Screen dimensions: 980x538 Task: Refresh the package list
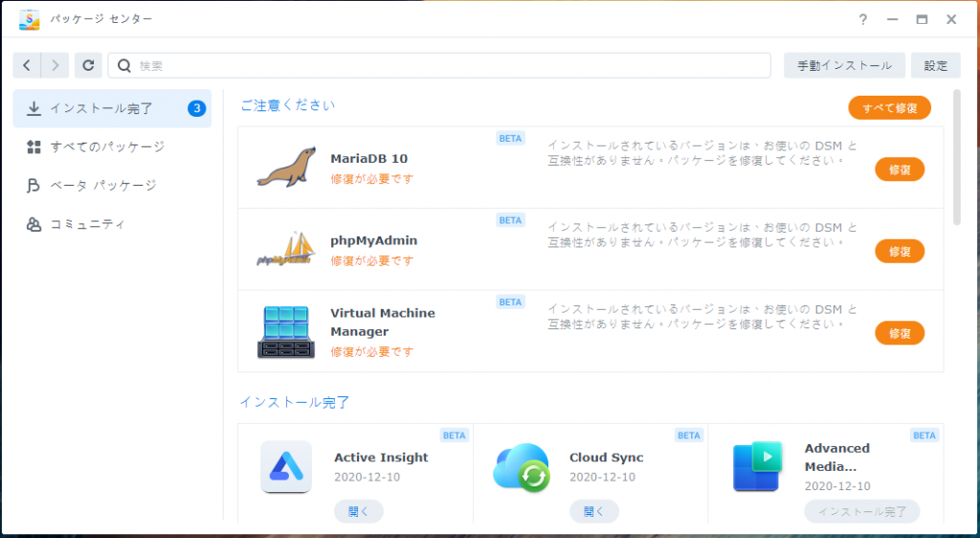click(x=88, y=65)
